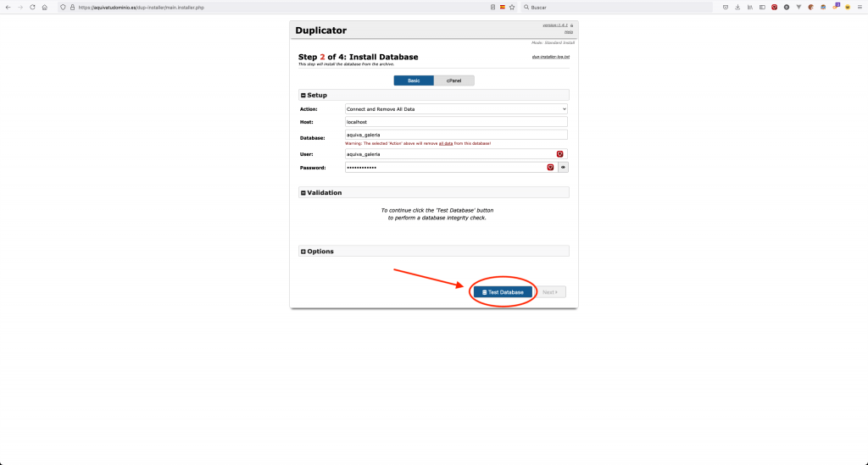Click the 'Step 2 of 4: Install Database' heading
The image size is (868, 465).
tap(359, 57)
